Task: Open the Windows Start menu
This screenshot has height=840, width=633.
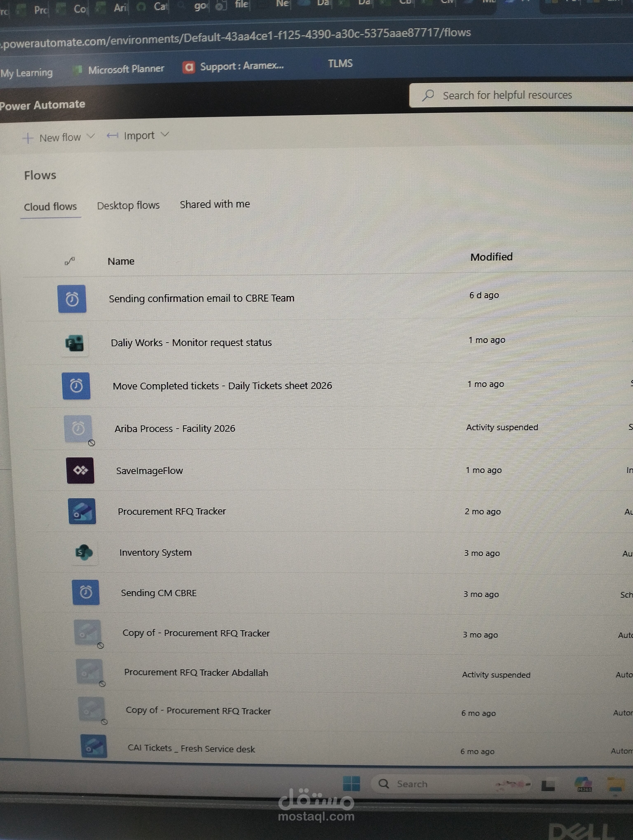Action: 351,783
